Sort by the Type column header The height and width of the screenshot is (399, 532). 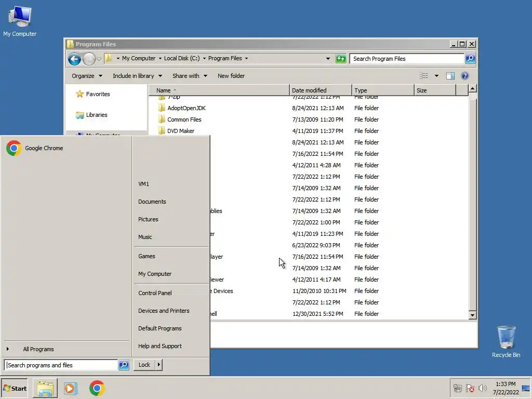(x=383, y=90)
